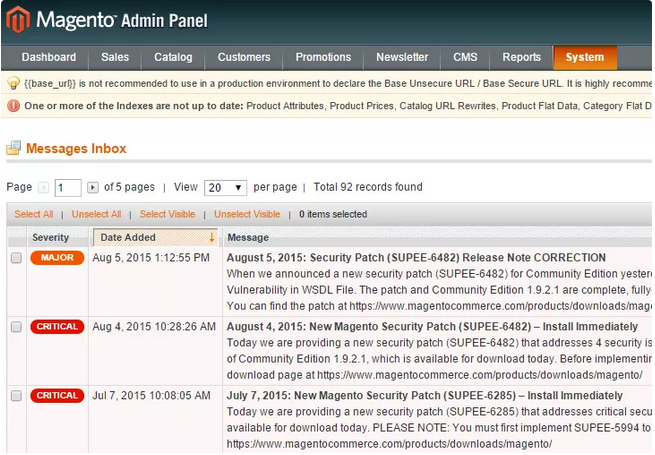Open the System menu

coord(585,57)
